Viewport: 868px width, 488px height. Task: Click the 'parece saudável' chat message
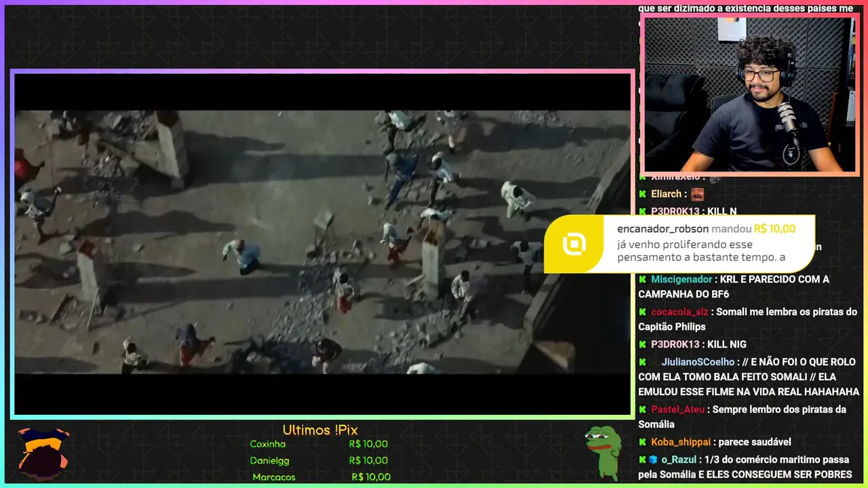(x=755, y=442)
